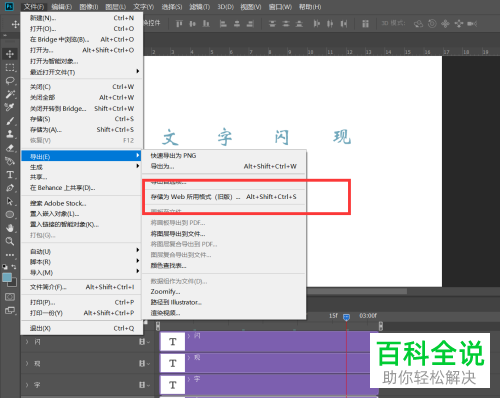500x398 pixels.
Task: Select the Hand tool
Action: click(10, 228)
